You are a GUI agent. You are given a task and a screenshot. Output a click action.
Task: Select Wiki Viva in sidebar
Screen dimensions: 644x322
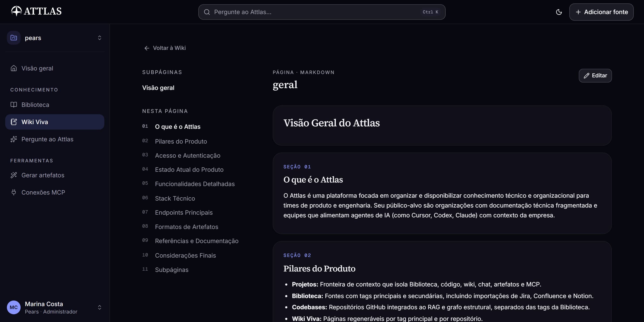(x=55, y=122)
